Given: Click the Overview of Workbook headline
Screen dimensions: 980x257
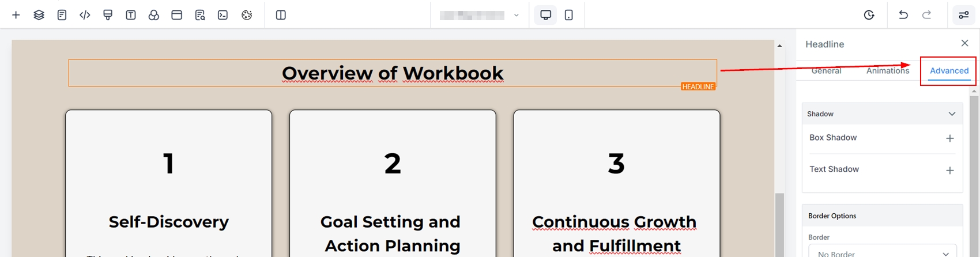Looking at the screenshot, I should pos(392,73).
